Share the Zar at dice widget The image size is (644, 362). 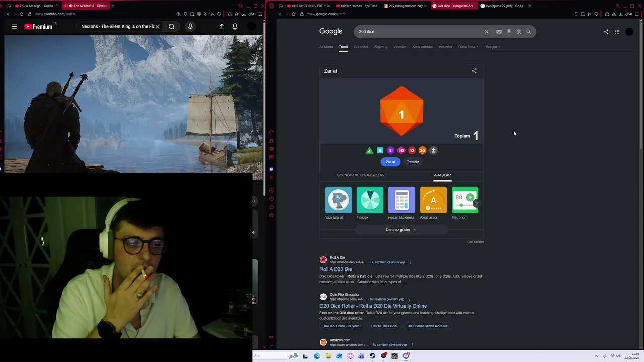point(474,71)
